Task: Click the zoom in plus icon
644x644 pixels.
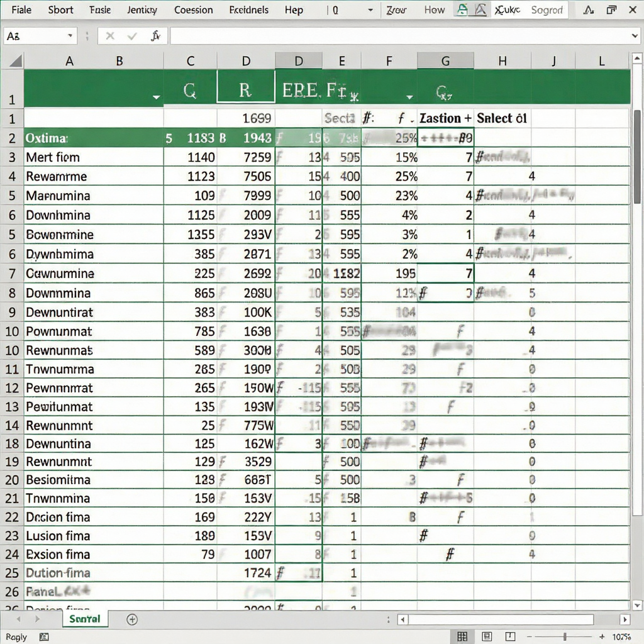Action: pyautogui.click(x=602, y=636)
